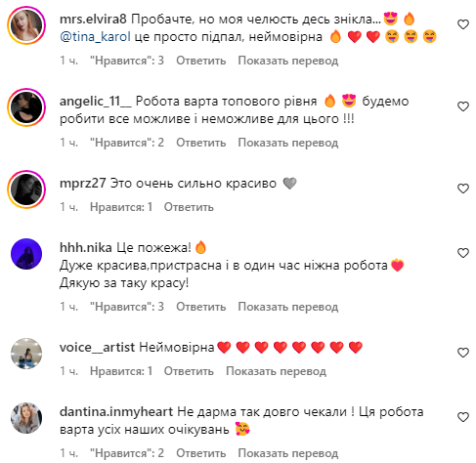View mprz27's story avatar
Viewport: 476px width, 463px height.
pyautogui.click(x=26, y=189)
